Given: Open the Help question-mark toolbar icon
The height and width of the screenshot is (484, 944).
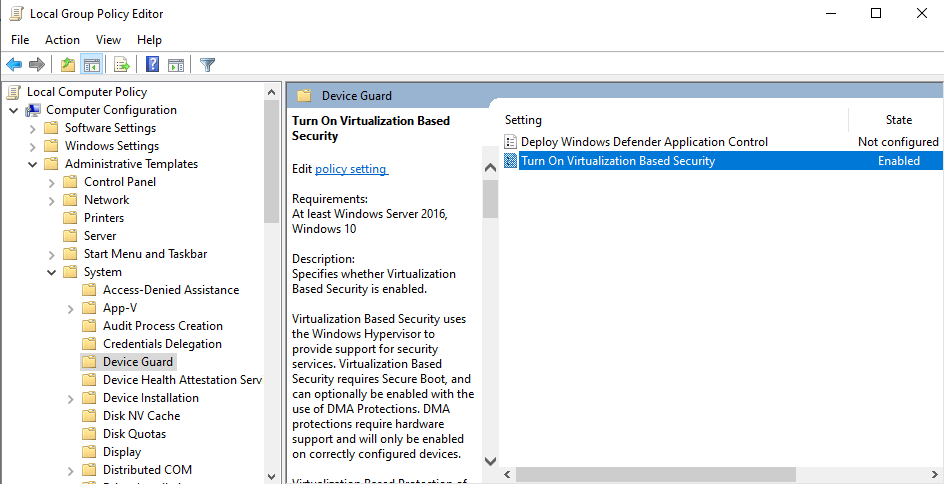Looking at the screenshot, I should pos(153,64).
